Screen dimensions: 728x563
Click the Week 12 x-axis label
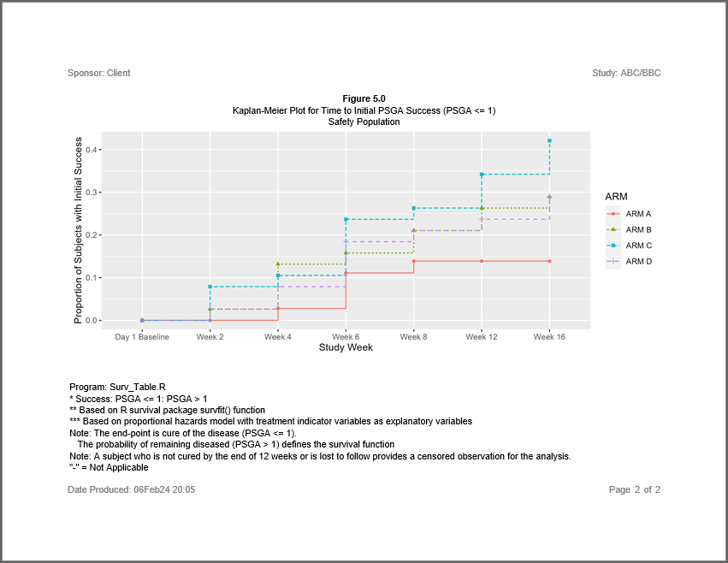click(482, 337)
